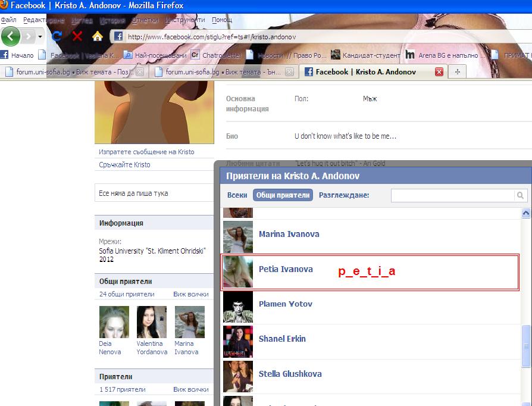Image resolution: width=532 pixels, height=406 pixels.
Task: Select the Общи приятели filter button
Action: 283,195
